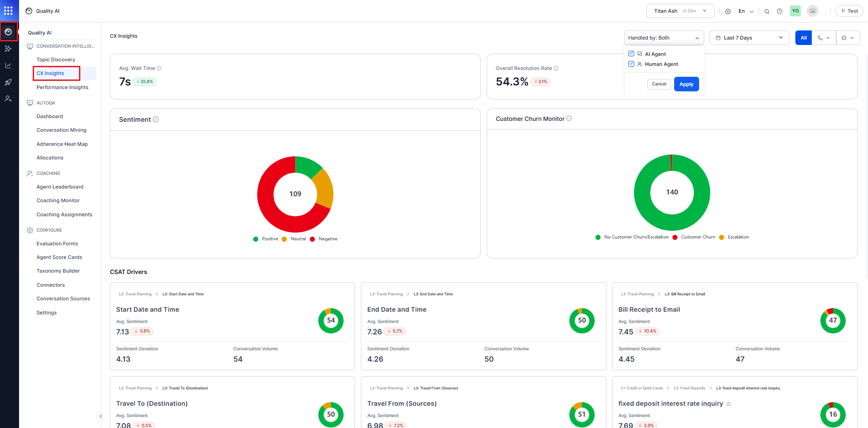The height and width of the screenshot is (428, 868).
Task: Open the rocket deploy icon in left rail
Action: click(x=8, y=82)
